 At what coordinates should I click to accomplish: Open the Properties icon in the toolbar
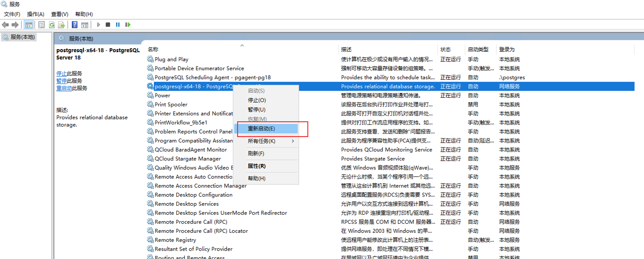click(41, 25)
